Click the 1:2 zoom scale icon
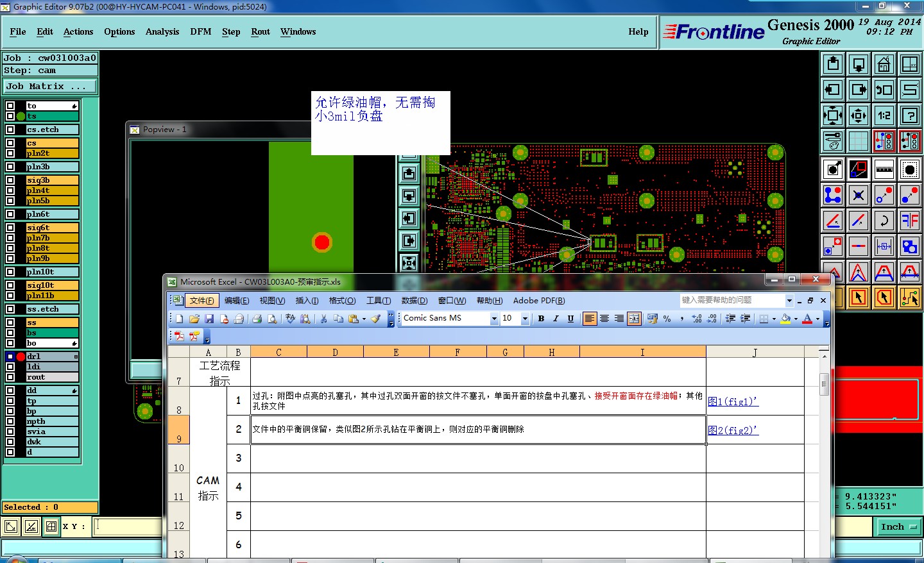The image size is (924, 563). (884, 115)
